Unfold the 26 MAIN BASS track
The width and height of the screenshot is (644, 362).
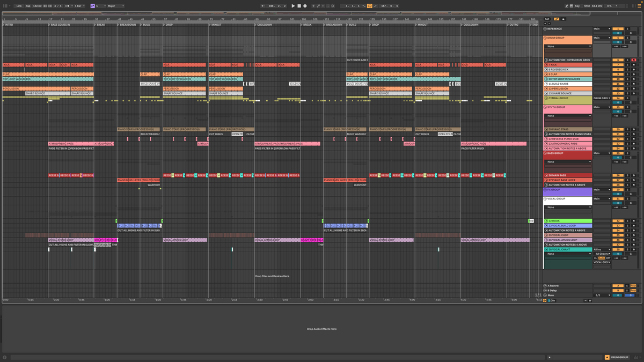click(x=546, y=175)
